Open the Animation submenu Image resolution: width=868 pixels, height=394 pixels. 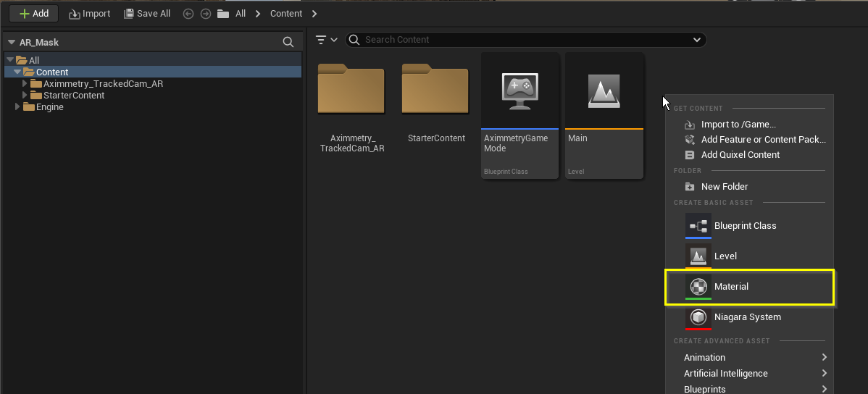754,357
